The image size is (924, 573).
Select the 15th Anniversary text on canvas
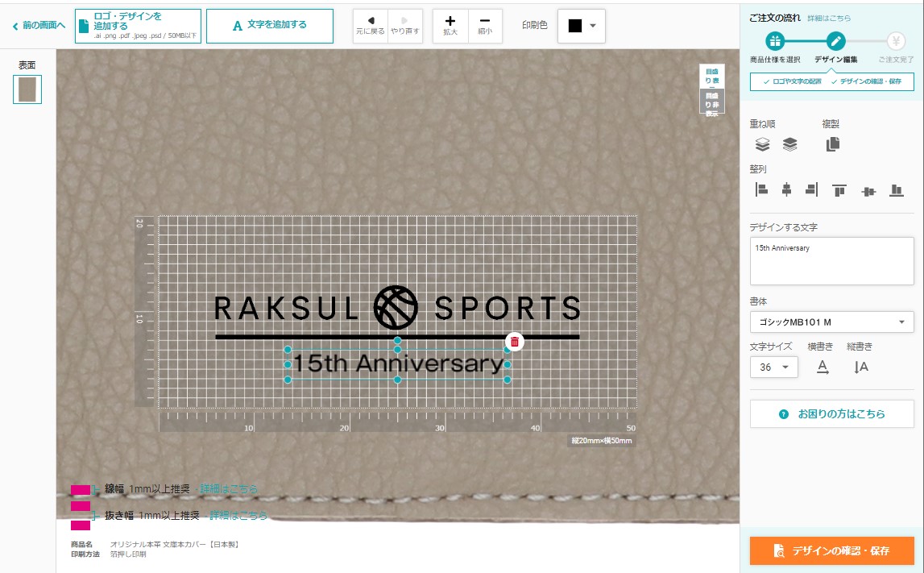[398, 363]
